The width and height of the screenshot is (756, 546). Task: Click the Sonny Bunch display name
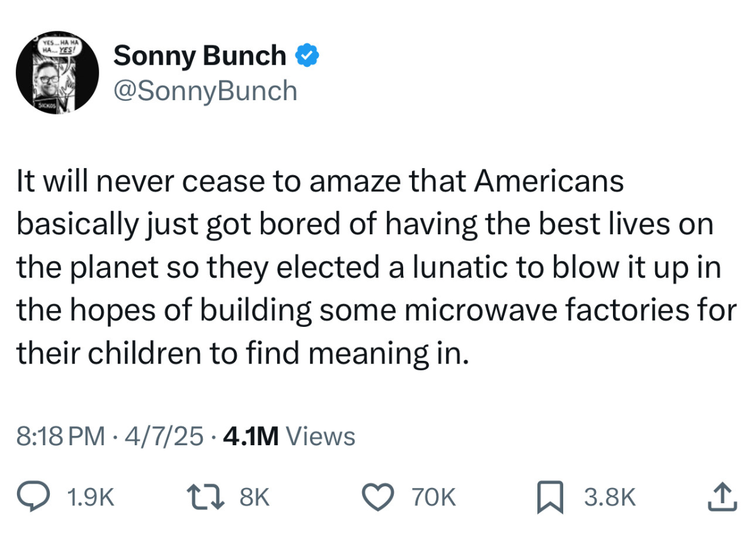199,56
